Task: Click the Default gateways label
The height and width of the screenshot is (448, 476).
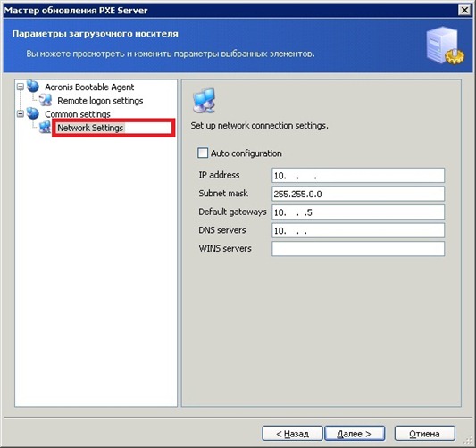Action: pyautogui.click(x=232, y=212)
